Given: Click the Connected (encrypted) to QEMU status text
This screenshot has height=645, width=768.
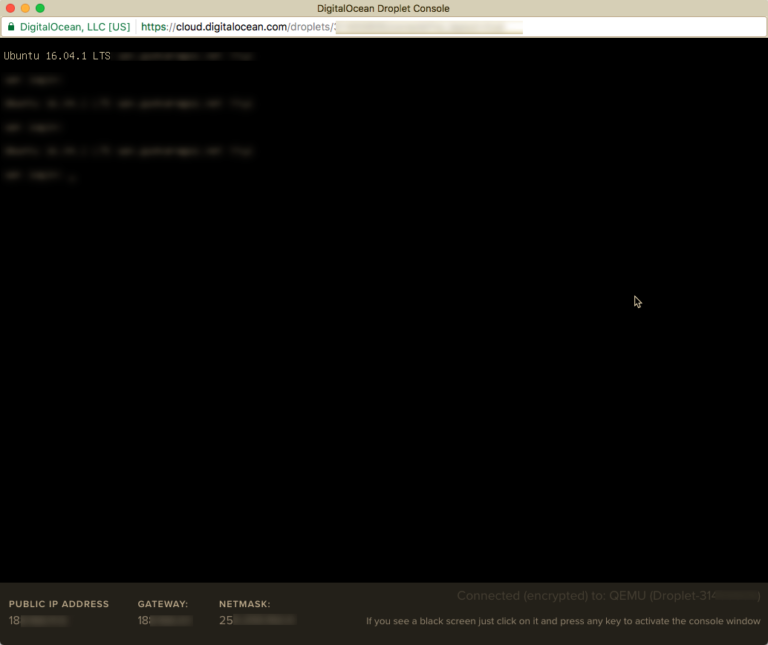Looking at the screenshot, I should (608, 596).
